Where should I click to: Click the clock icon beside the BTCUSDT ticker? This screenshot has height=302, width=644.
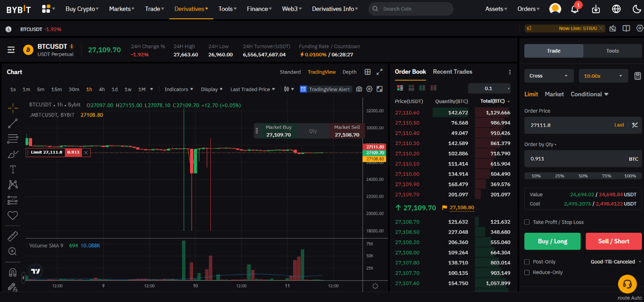click(8, 29)
